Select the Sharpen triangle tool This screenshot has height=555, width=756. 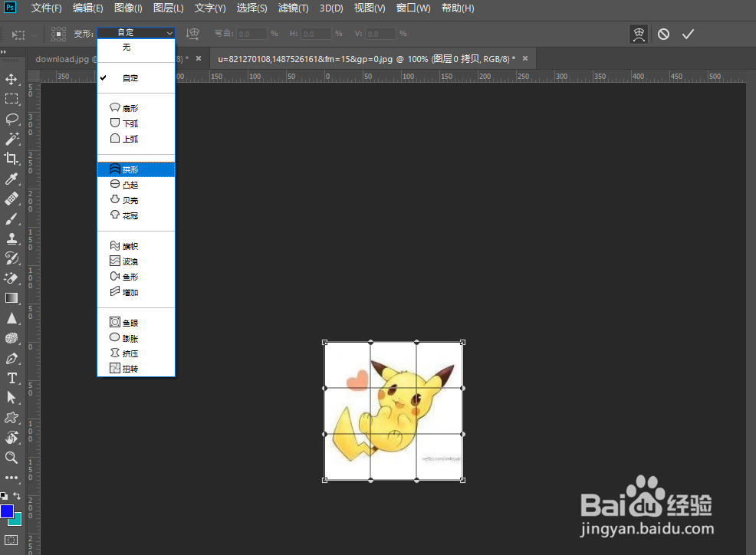click(x=12, y=318)
